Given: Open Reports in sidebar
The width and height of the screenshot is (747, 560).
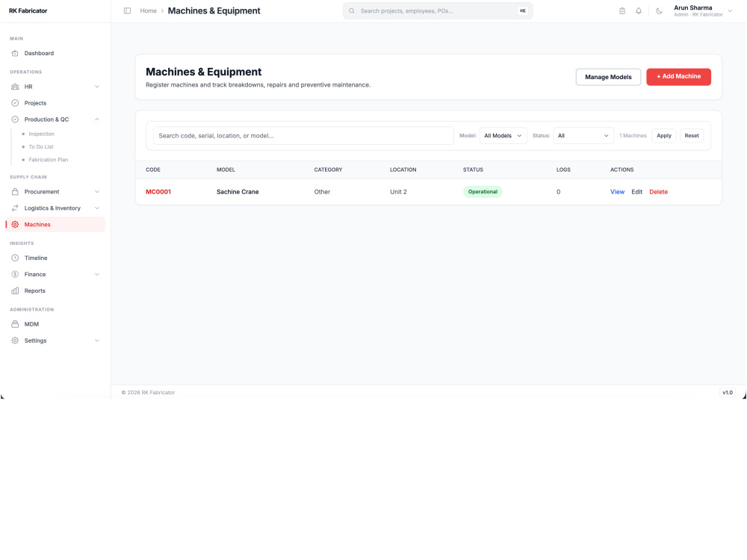Looking at the screenshot, I should (x=35, y=290).
